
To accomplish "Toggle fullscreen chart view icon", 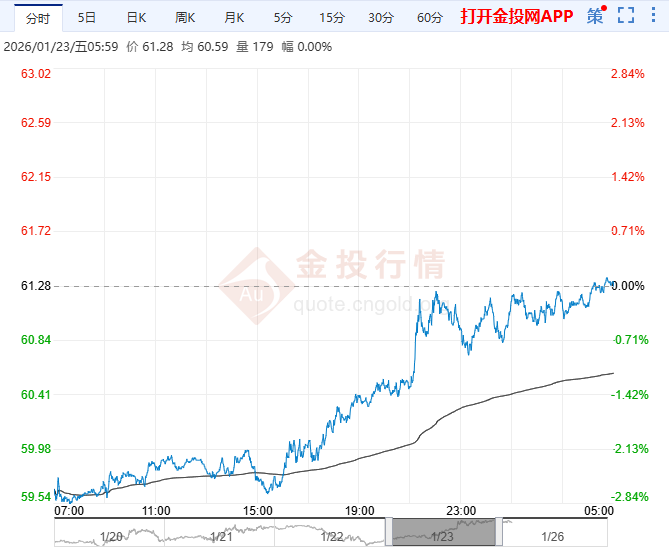I will coord(626,15).
